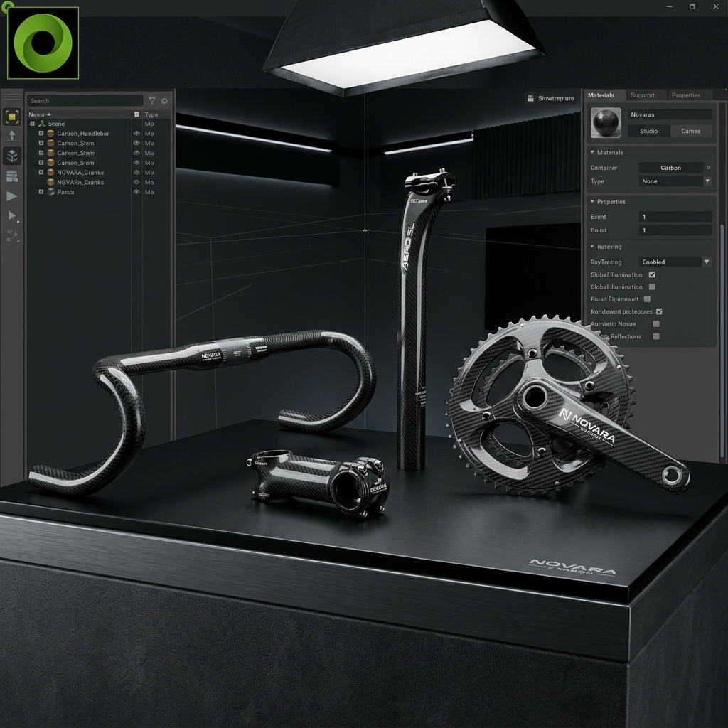728x728 pixels.
Task: Select the Parsts row label
Action: click(65, 192)
